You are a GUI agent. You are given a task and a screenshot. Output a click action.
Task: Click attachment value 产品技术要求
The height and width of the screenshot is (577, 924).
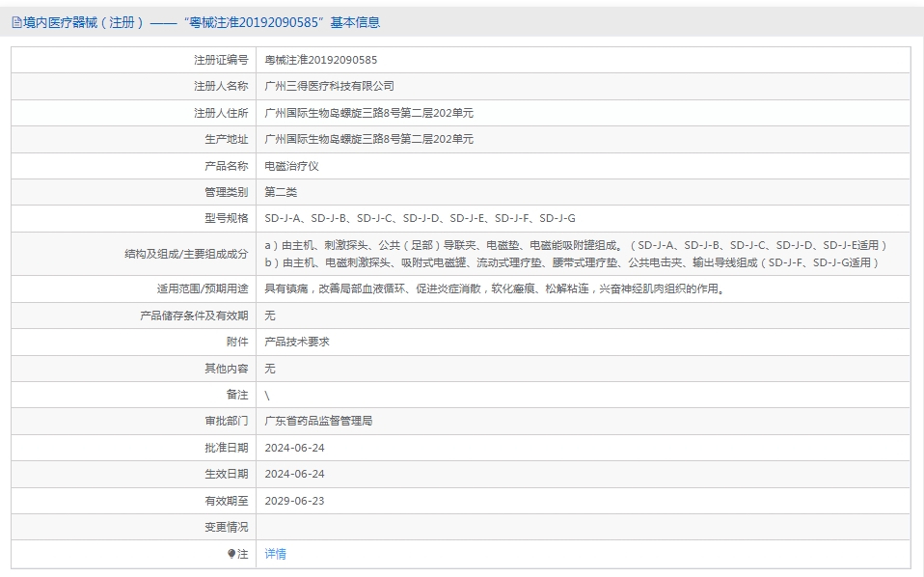(x=297, y=342)
